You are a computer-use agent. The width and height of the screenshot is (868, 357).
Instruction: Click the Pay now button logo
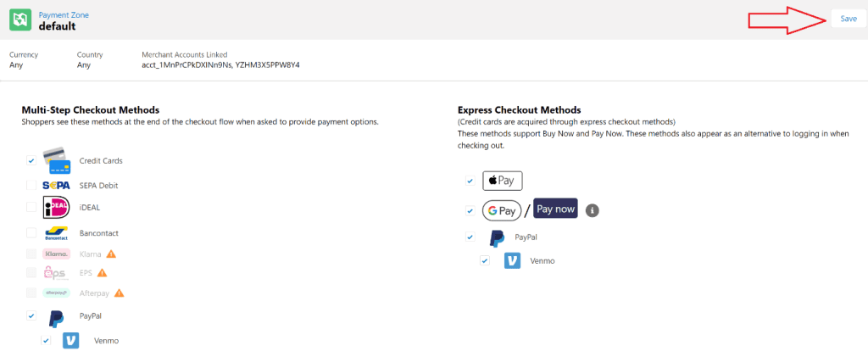click(x=555, y=209)
